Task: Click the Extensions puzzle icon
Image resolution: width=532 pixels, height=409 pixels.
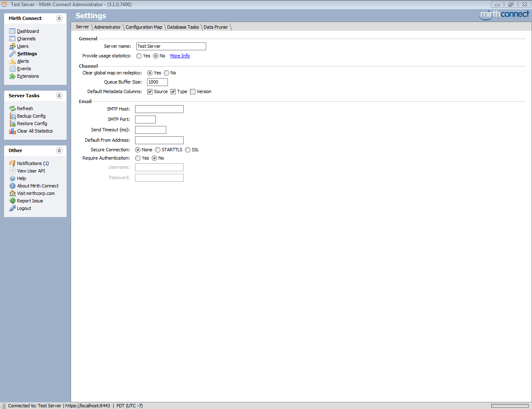Action: 12,76
